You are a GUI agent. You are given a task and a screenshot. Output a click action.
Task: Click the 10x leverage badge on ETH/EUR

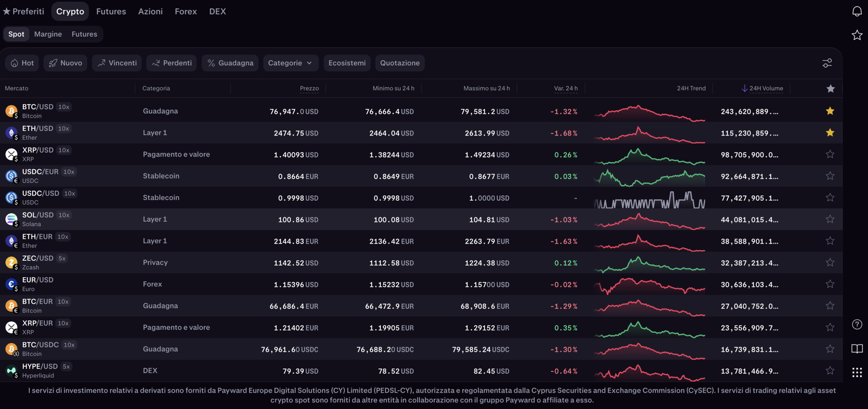pyautogui.click(x=63, y=237)
